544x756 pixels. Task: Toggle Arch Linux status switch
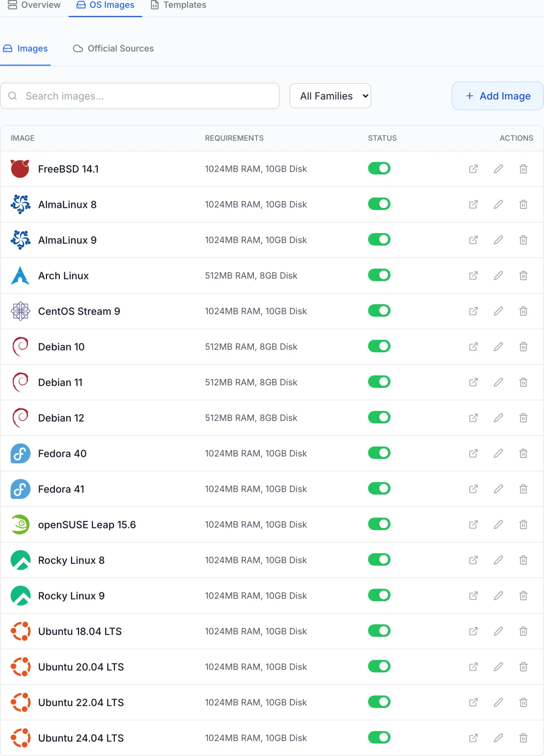coord(379,275)
